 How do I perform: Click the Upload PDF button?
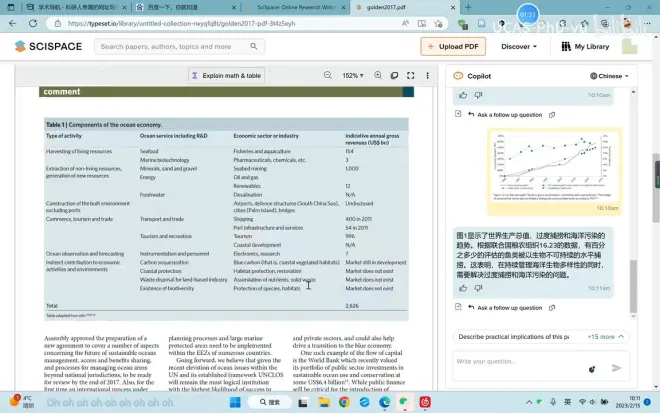pos(453,46)
